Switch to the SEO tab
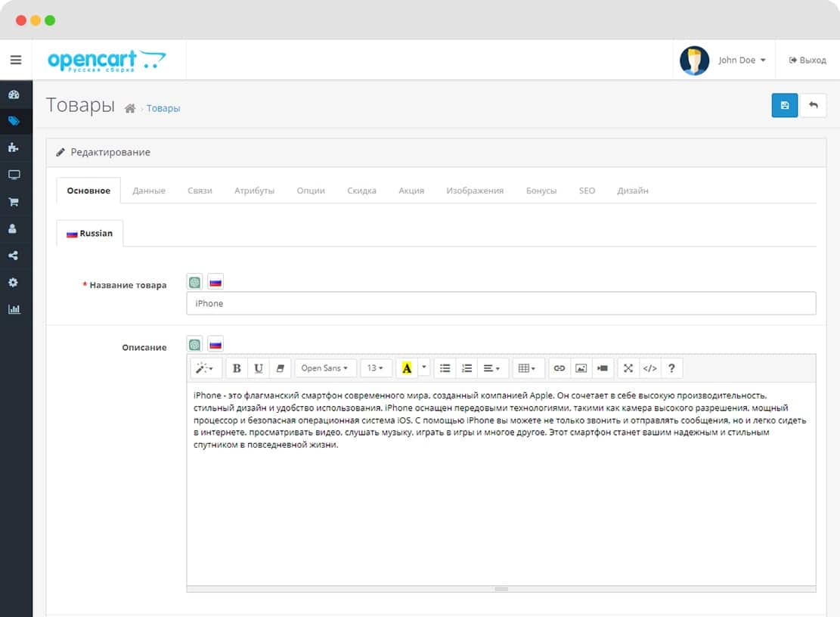Viewport: 840px width, 617px height. pyautogui.click(x=587, y=191)
